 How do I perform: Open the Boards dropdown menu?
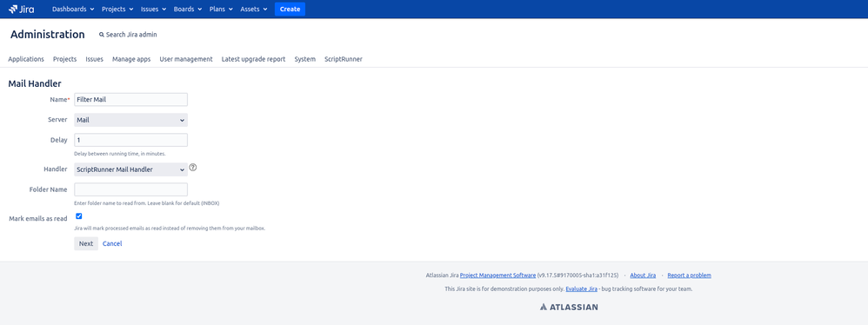(187, 9)
